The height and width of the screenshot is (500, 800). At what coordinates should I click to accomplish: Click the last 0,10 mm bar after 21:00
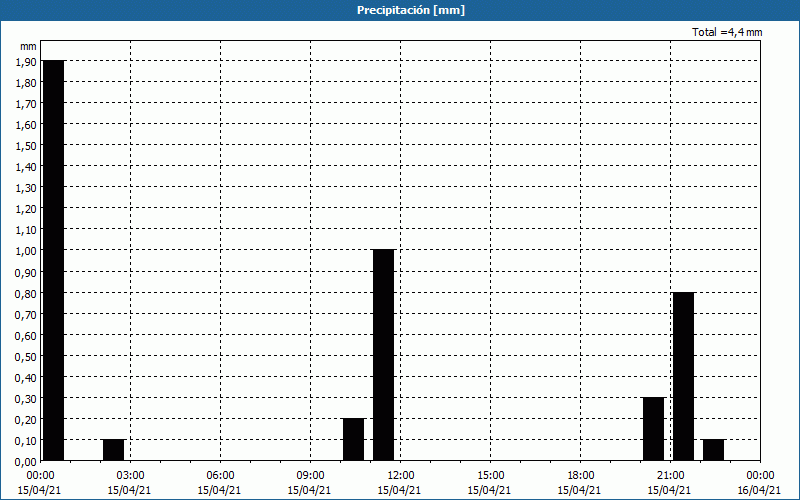click(713, 450)
